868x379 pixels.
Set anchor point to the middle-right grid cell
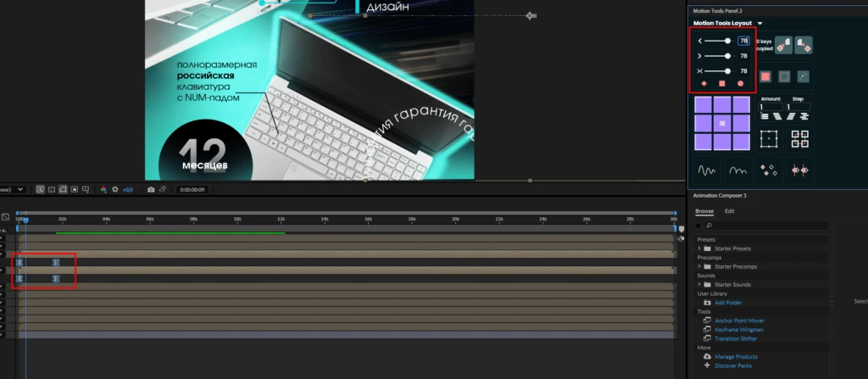741,123
